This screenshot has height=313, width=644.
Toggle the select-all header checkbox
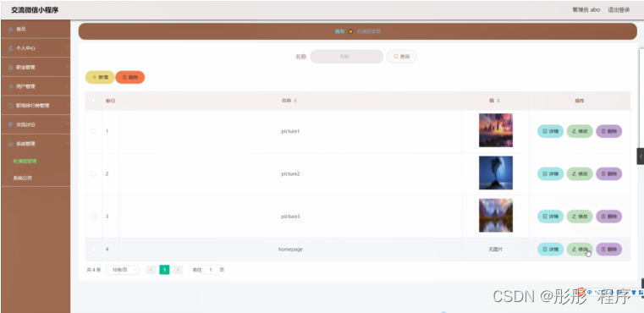click(94, 101)
